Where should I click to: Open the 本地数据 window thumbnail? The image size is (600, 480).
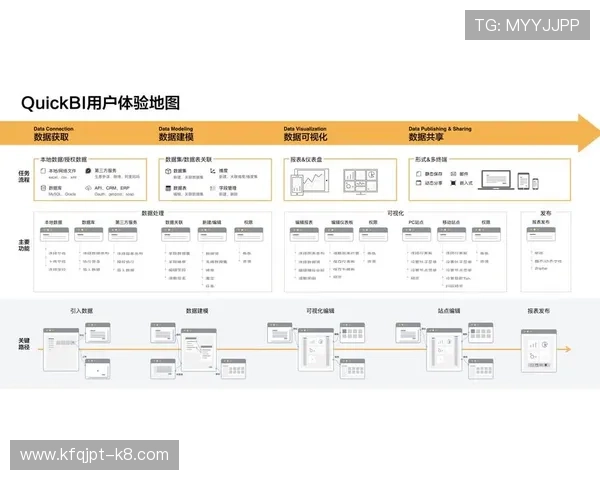click(54, 234)
